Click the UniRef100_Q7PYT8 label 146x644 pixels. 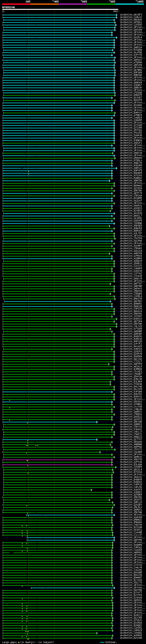(x=131, y=55)
